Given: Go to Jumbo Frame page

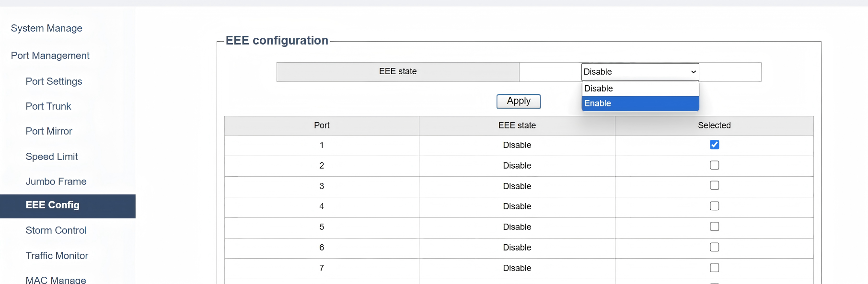Looking at the screenshot, I should point(56,182).
